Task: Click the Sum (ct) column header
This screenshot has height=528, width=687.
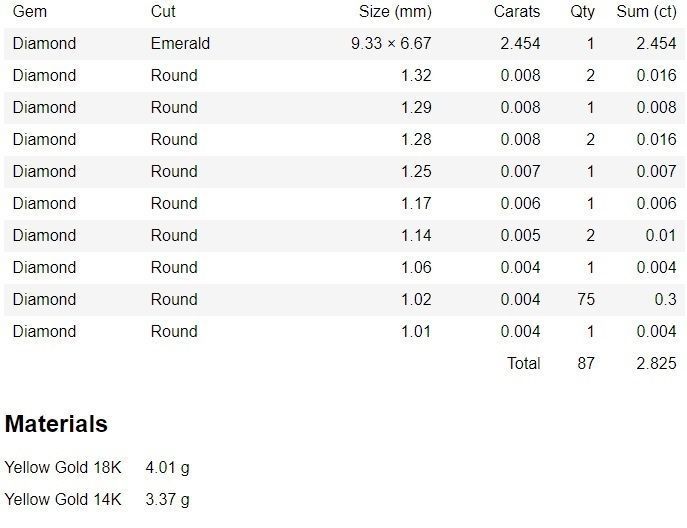Action: pyautogui.click(x=646, y=12)
